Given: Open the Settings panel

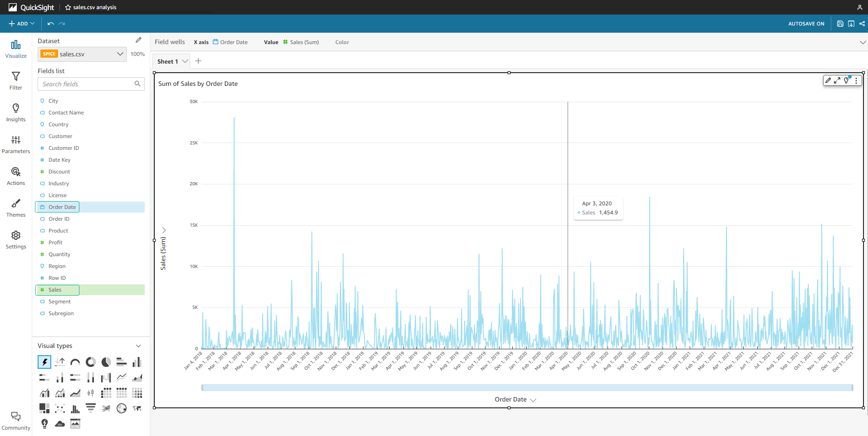Looking at the screenshot, I should 16,240.
